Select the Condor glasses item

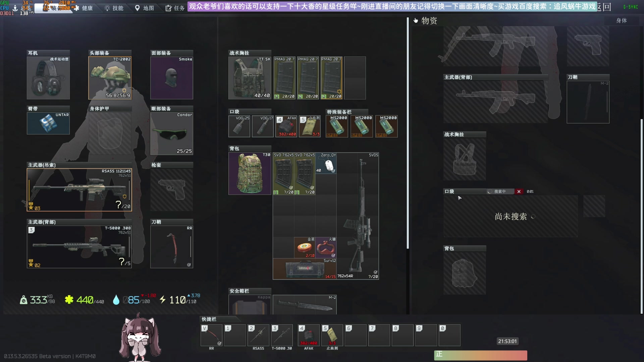click(x=171, y=133)
